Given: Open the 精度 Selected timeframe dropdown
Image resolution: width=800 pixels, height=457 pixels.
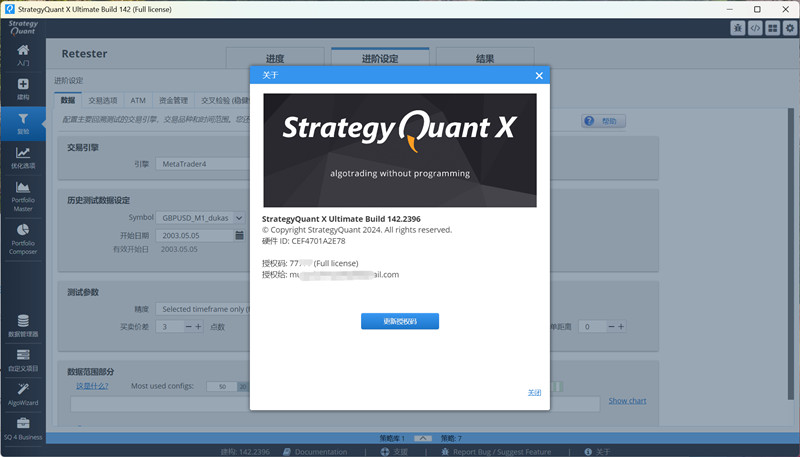Looking at the screenshot, I should (203, 309).
